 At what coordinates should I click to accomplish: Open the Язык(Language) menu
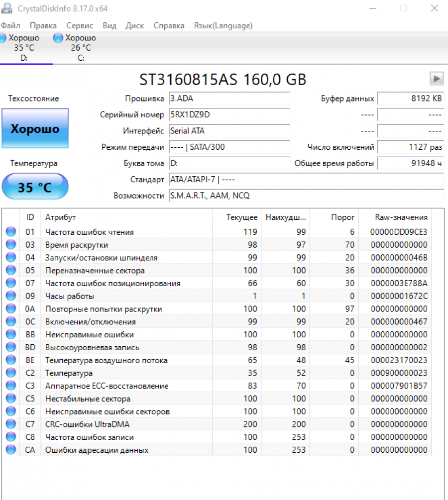pyautogui.click(x=223, y=25)
